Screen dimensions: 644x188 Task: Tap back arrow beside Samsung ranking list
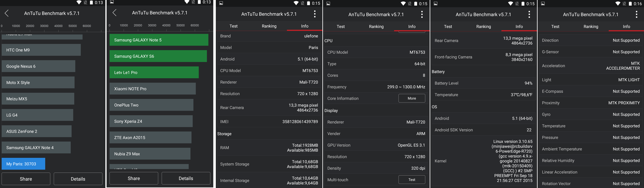pyautogui.click(x=115, y=13)
